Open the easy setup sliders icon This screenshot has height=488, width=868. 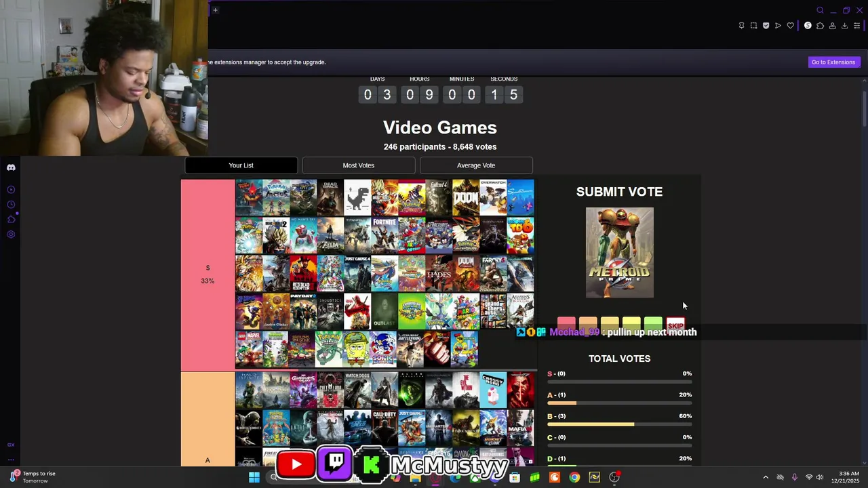[x=856, y=26]
